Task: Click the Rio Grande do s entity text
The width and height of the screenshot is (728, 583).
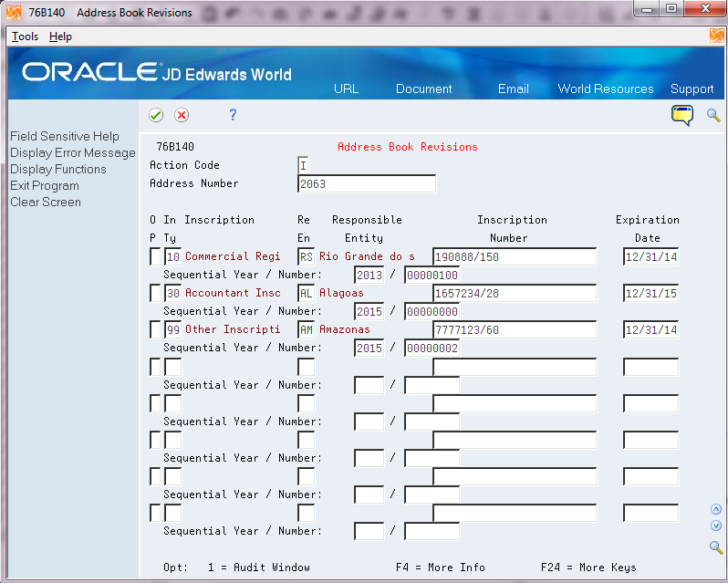Action: [367, 256]
